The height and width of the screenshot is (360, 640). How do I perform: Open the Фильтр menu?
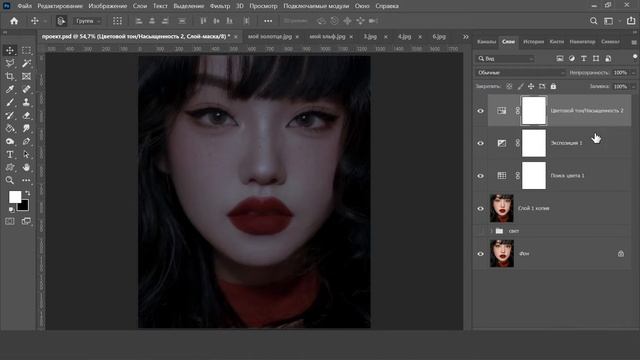[x=220, y=6]
